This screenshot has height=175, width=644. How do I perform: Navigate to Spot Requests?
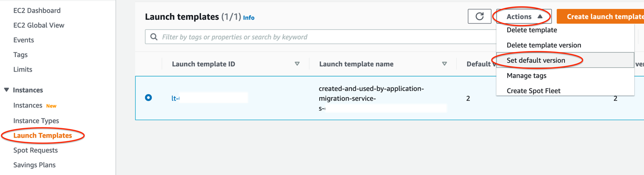(x=35, y=150)
